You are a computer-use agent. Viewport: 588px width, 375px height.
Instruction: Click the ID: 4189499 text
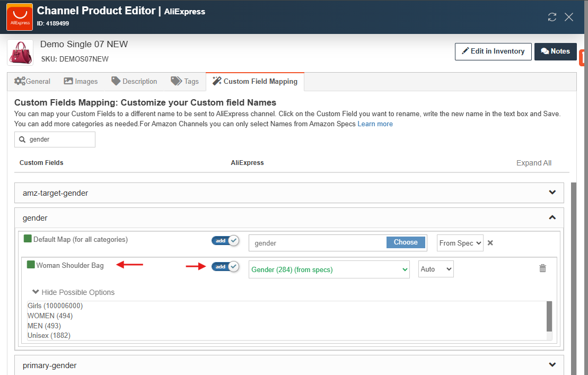point(53,23)
